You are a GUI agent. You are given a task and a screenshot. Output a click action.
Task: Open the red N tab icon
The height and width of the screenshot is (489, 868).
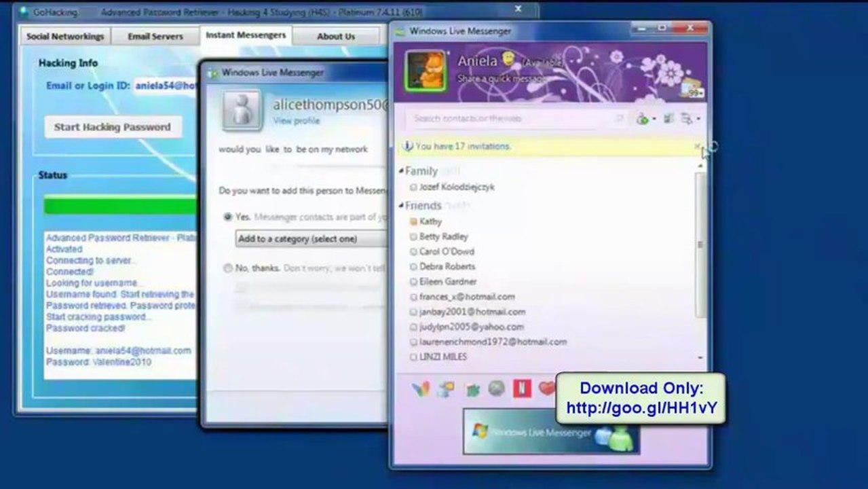coord(522,389)
